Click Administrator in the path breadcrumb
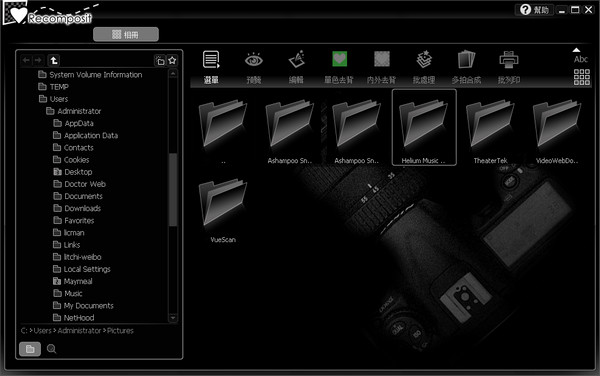This screenshot has width=600, height=376. tap(80, 331)
